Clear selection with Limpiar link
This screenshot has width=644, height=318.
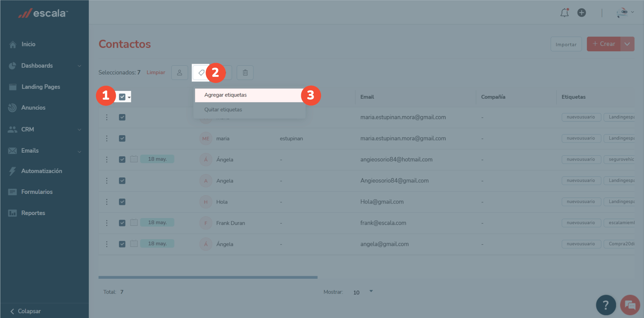[x=156, y=72]
